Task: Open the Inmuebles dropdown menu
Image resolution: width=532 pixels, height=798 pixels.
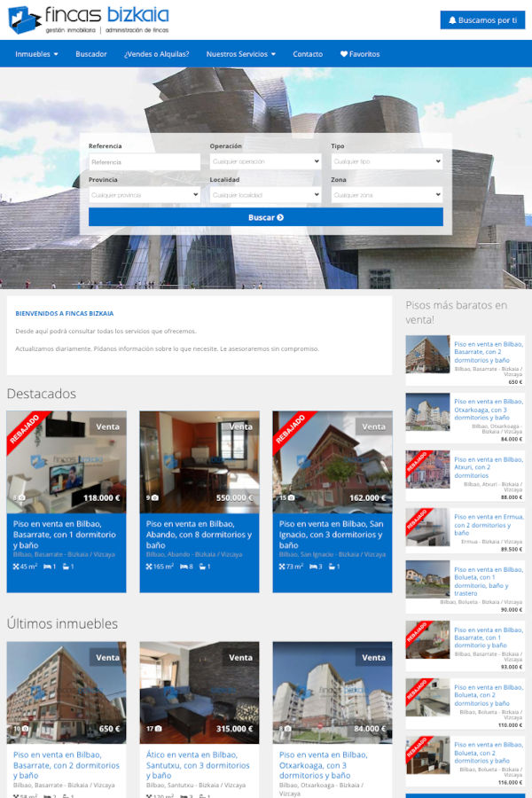Action: pyautogui.click(x=36, y=54)
